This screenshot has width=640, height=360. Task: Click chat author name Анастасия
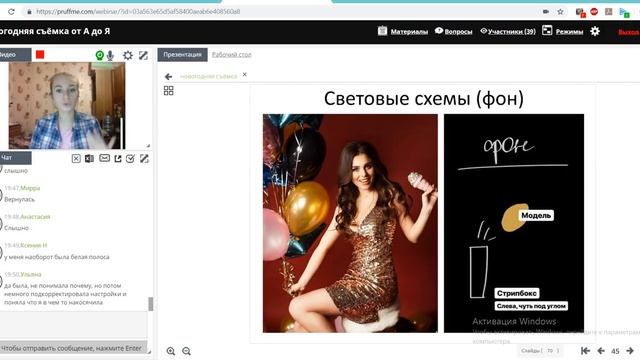[x=35, y=217]
